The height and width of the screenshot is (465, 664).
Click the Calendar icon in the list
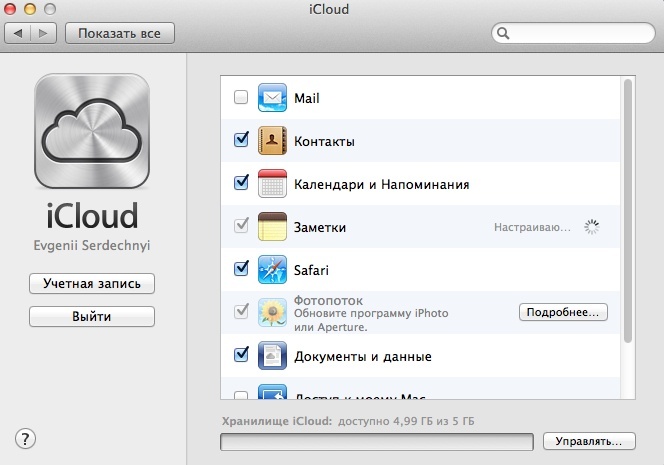click(272, 183)
